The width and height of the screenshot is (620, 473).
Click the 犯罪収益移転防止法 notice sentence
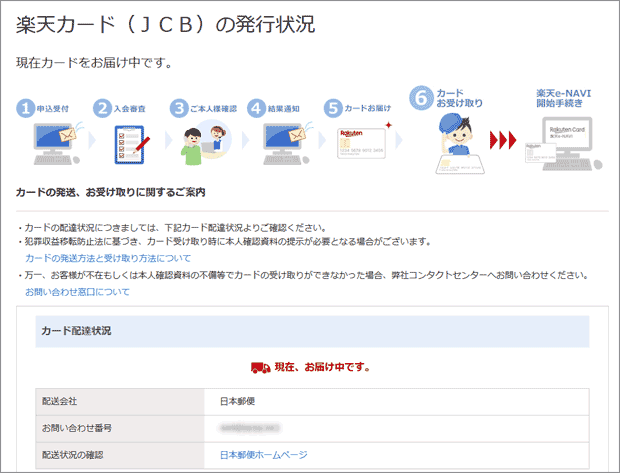224,241
